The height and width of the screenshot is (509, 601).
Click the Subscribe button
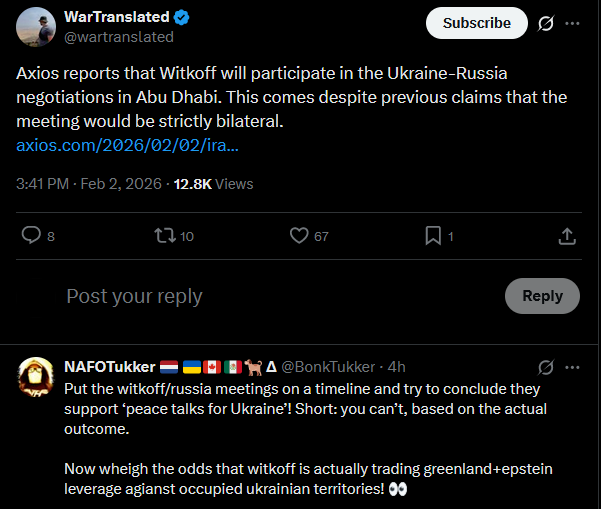pos(476,23)
